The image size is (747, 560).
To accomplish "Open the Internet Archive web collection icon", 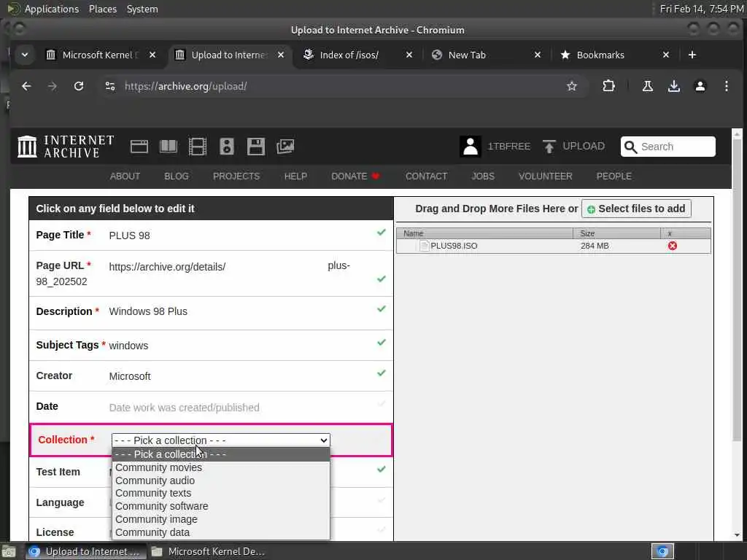I will [139, 147].
